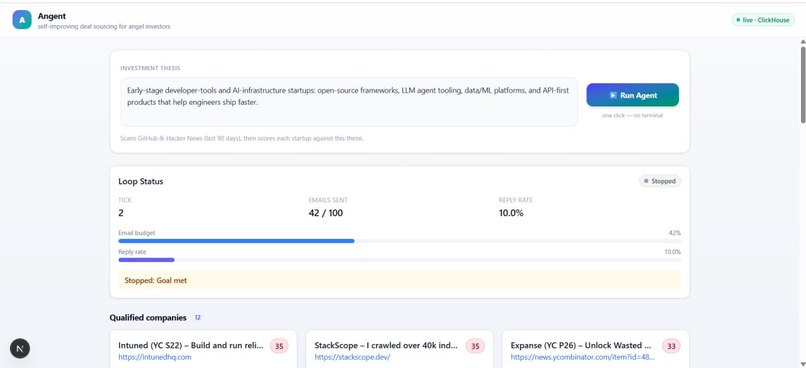Click the Run Agent button

[x=632, y=95]
